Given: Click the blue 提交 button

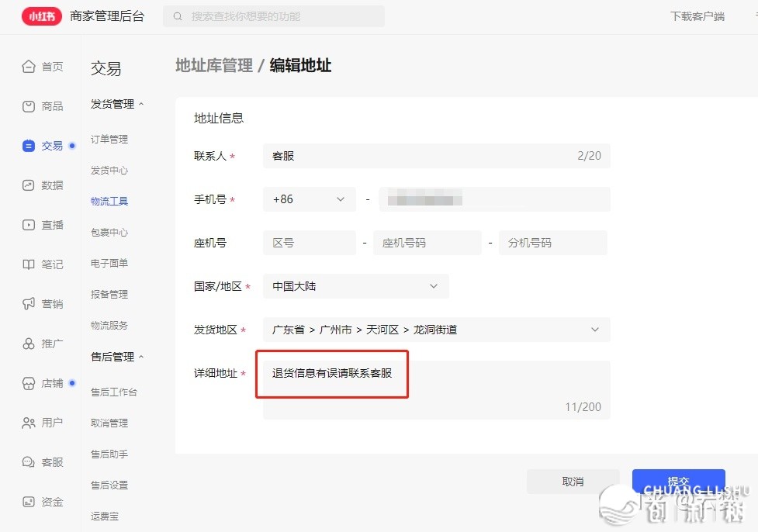Looking at the screenshot, I should click(679, 482).
